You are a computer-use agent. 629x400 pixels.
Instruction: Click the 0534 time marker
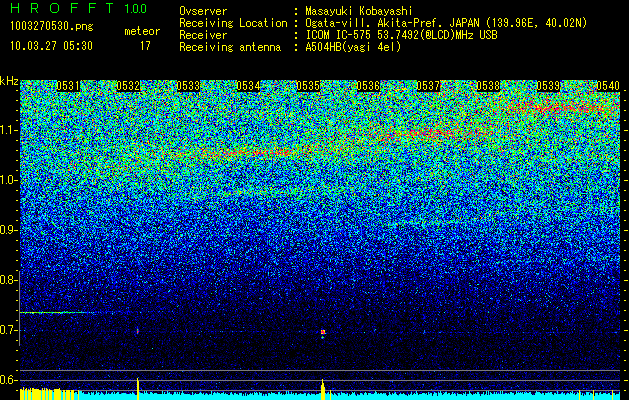(248, 86)
